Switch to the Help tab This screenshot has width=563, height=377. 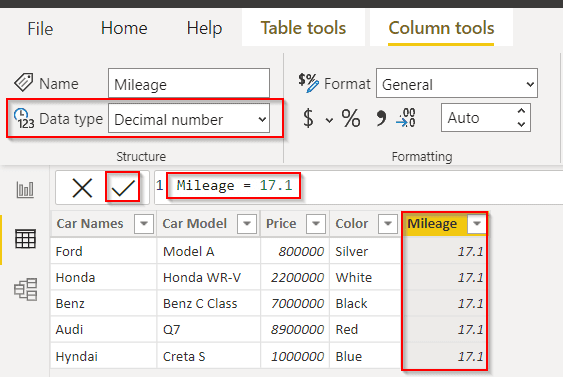(204, 28)
